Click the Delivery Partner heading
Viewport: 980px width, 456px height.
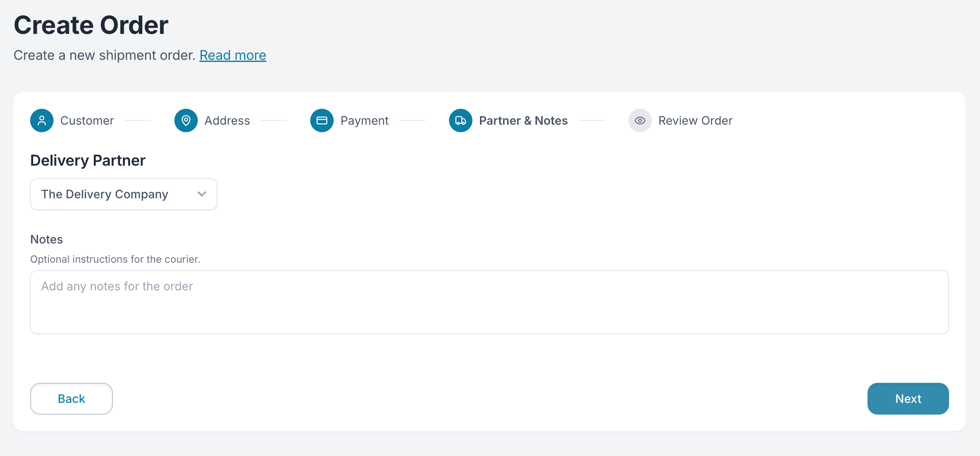88,161
